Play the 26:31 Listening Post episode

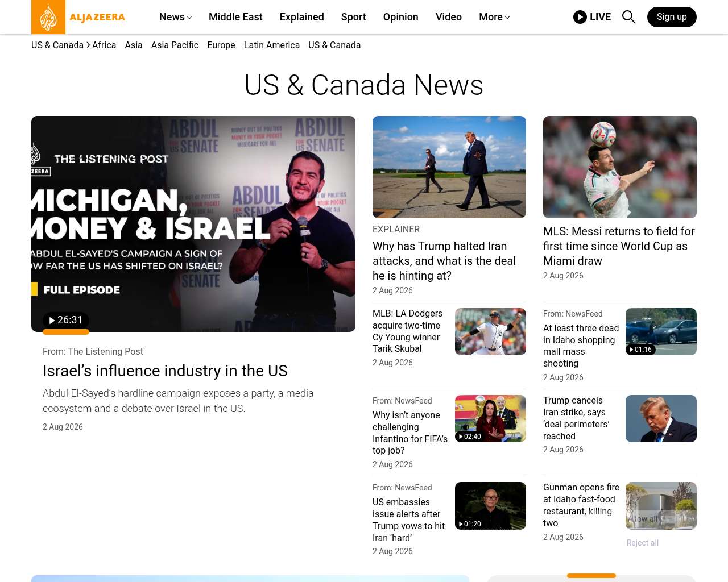click(66, 320)
